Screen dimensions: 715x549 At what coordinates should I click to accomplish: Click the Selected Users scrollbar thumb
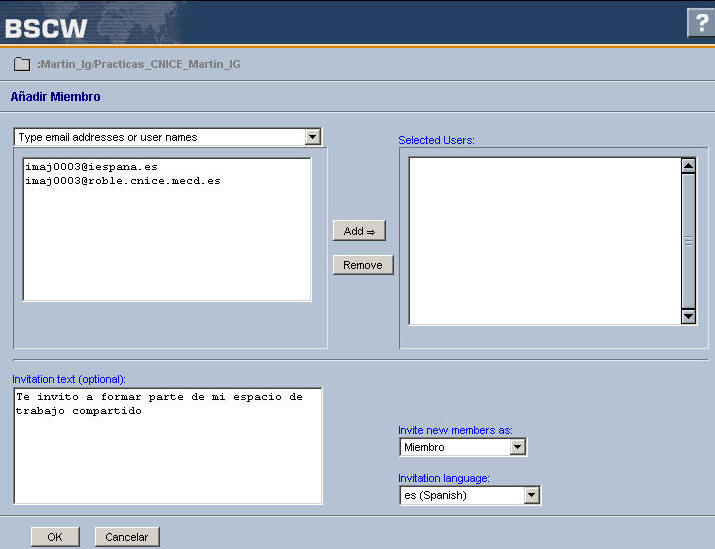(688, 240)
